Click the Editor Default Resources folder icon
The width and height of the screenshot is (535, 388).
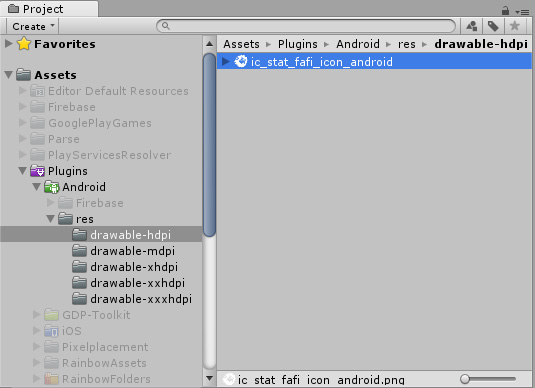(37, 91)
